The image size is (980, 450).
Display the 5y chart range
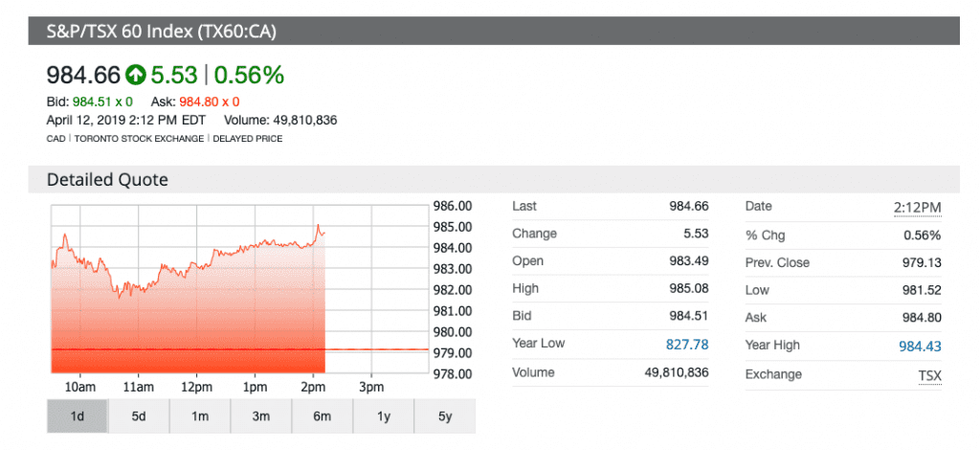[x=444, y=416]
